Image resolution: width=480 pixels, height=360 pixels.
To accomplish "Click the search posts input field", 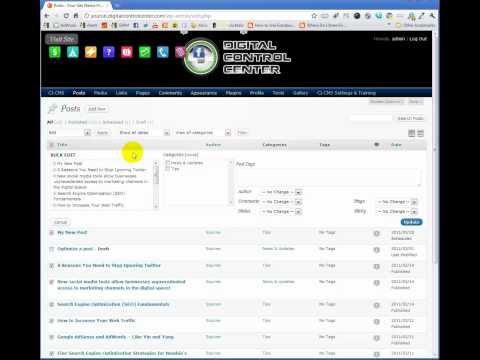I will point(371,118).
